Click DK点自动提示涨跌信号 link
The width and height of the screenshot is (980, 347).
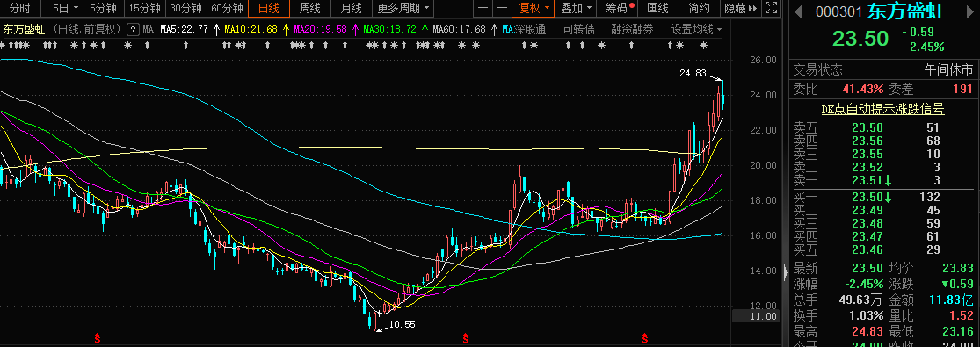882,110
